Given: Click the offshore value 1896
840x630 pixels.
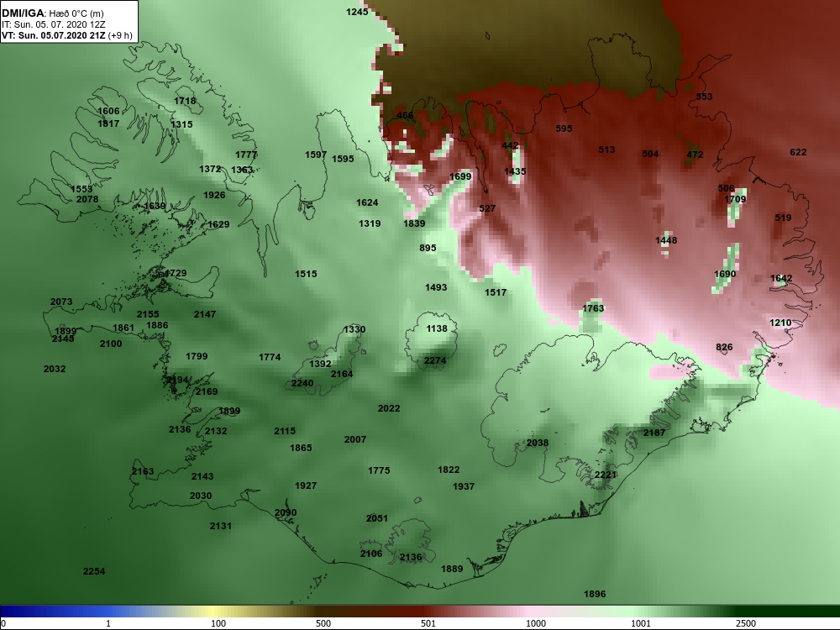Looking at the screenshot, I should (x=595, y=594).
